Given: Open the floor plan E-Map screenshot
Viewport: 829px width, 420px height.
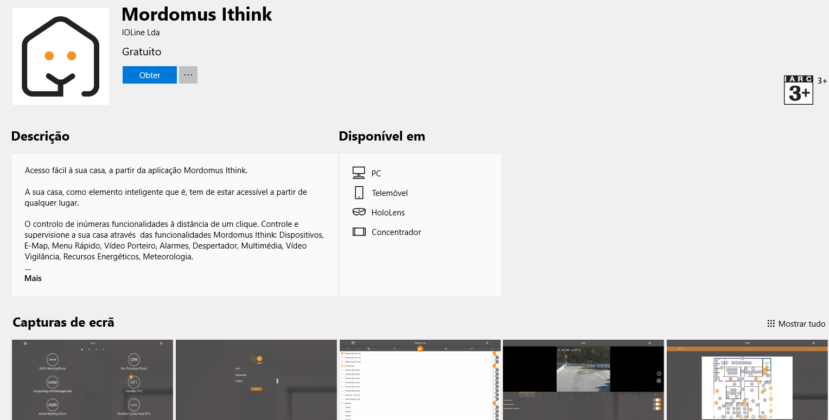Looking at the screenshot, I should pos(747,380).
